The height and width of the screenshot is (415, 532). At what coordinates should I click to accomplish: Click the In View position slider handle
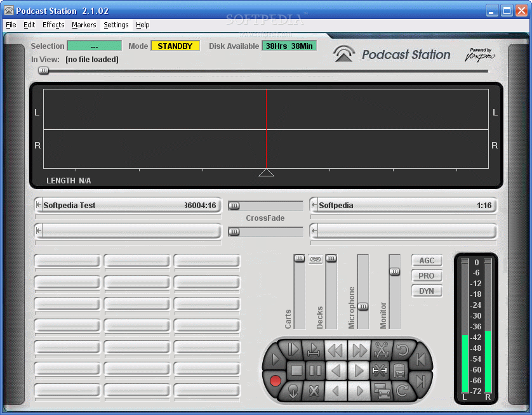coord(43,70)
